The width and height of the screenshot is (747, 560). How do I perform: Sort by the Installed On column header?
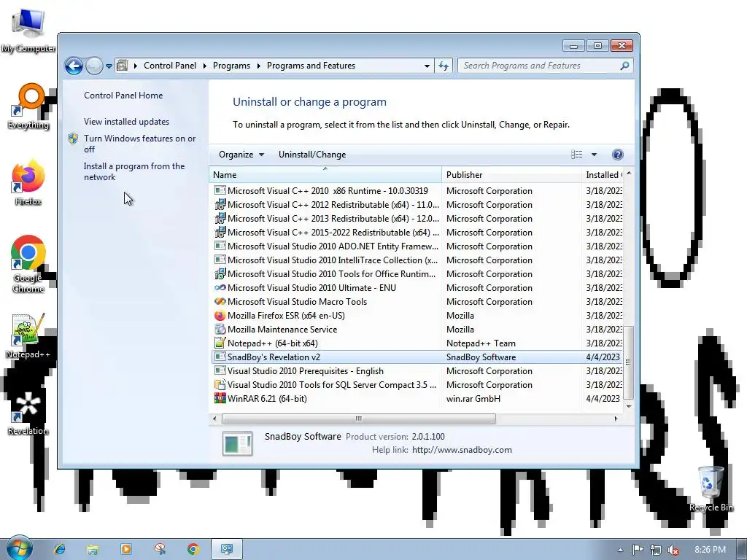(x=602, y=175)
